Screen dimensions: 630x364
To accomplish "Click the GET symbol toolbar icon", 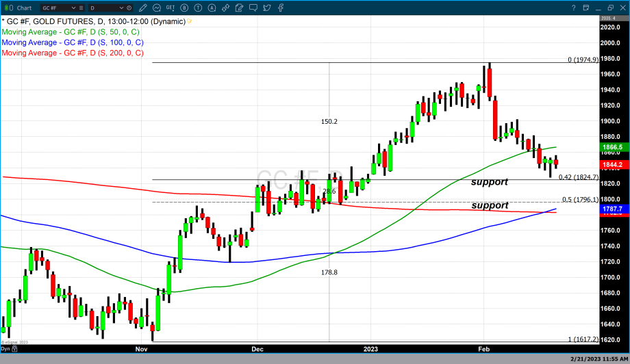I will pyautogui.click(x=171, y=8).
